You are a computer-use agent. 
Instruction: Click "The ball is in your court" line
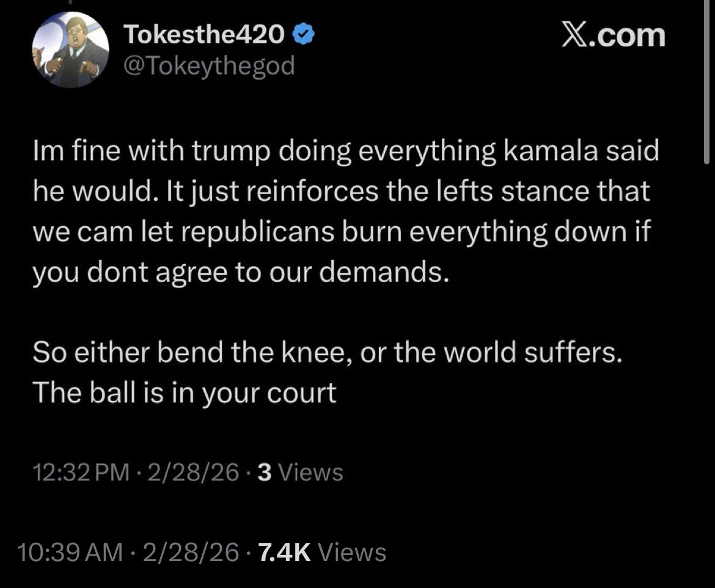(185, 394)
